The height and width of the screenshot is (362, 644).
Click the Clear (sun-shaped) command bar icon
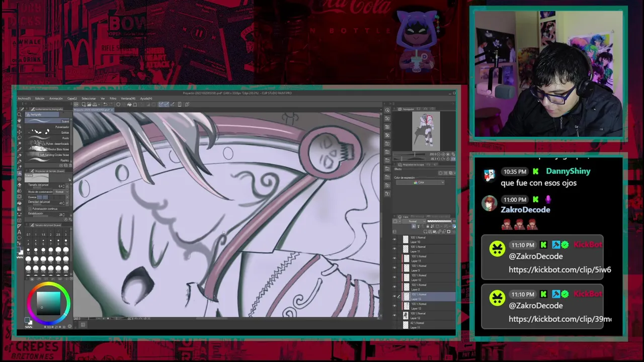coord(118,104)
